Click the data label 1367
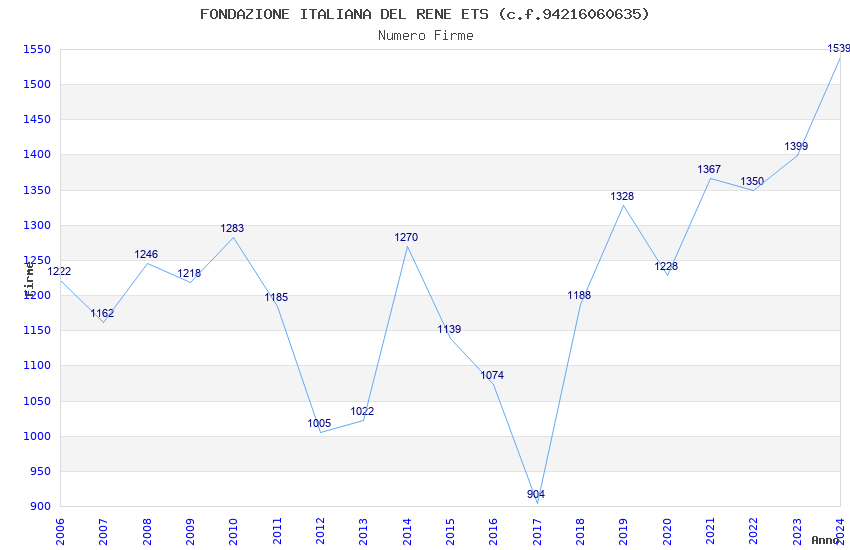The image size is (850, 550). tap(709, 170)
